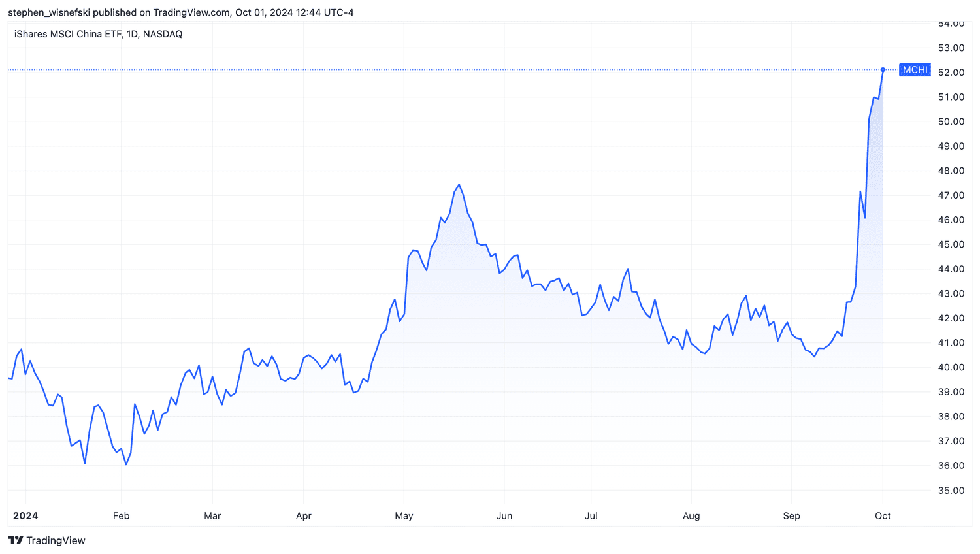The image size is (980, 554).
Task: Click the blue last-price dot marker
Action: click(883, 70)
